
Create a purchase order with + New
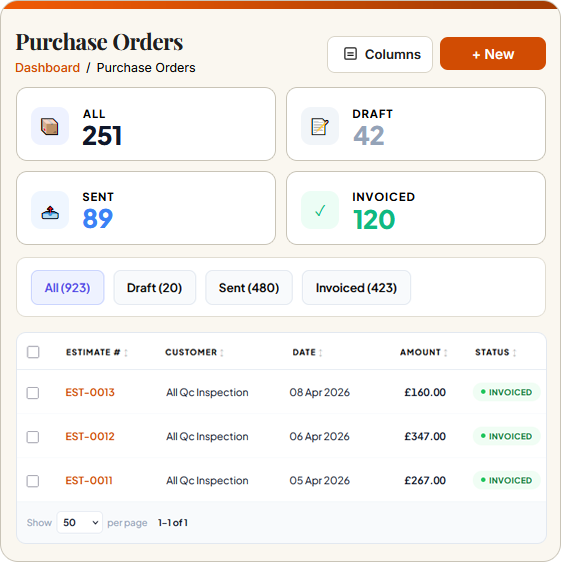tap(493, 54)
